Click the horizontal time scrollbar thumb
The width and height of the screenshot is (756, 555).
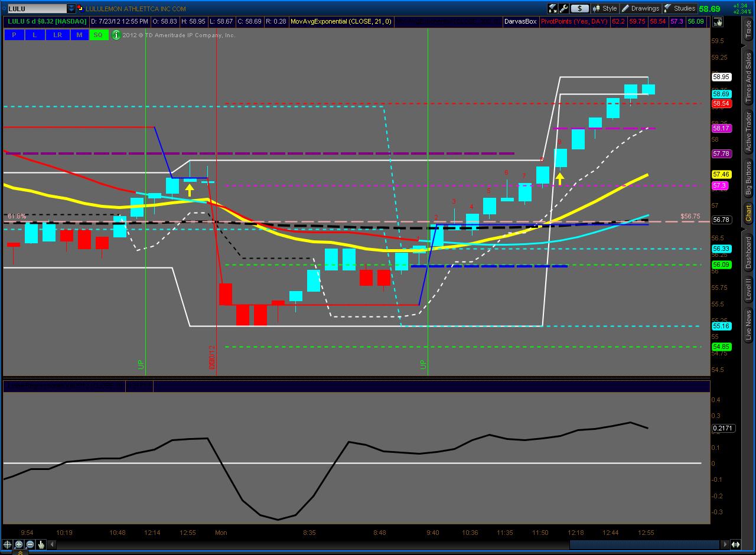[645, 544]
